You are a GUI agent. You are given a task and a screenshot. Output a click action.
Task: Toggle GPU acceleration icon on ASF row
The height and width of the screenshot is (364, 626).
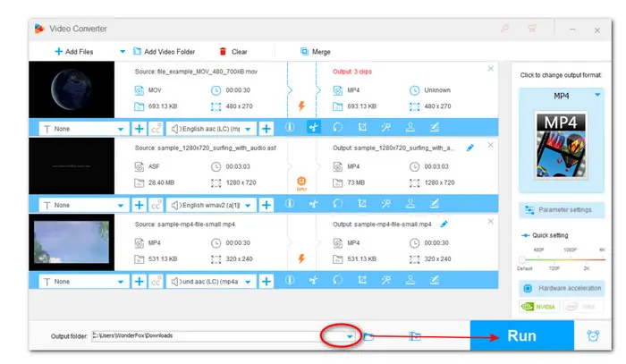coord(301,182)
